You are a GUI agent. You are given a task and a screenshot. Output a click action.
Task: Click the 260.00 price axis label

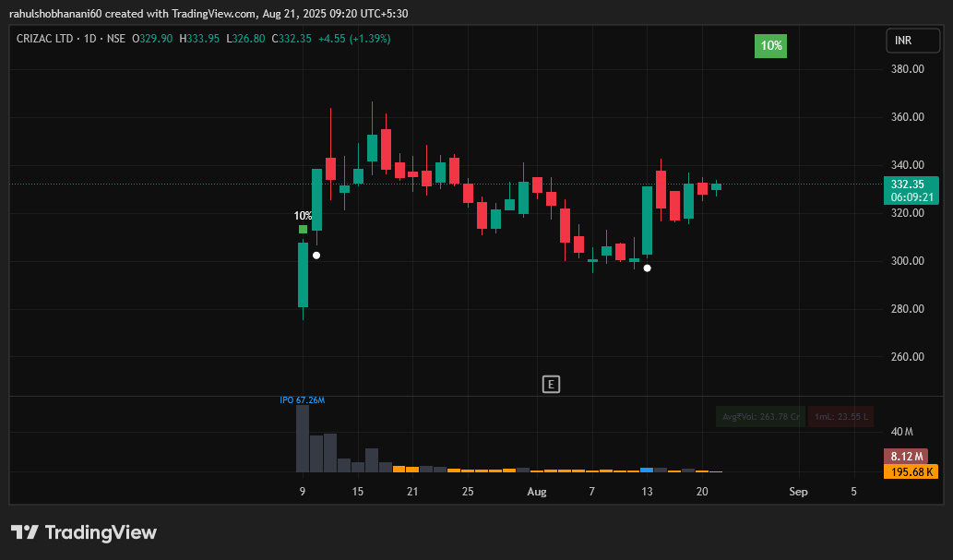click(x=908, y=357)
